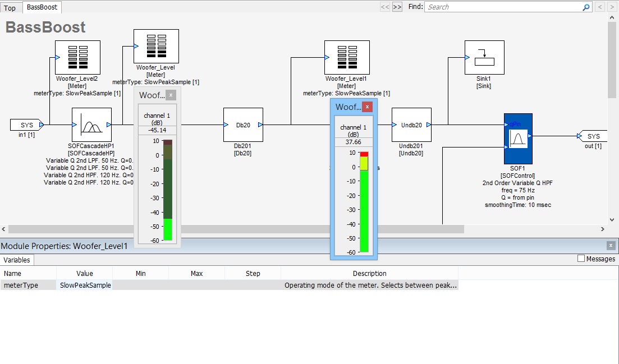
Task: Click canvas scroll right arrow
Action: tap(602, 229)
